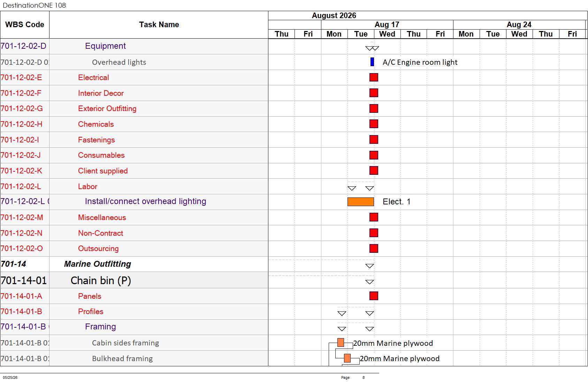Click the Elect. 1 resource label
This screenshot has width=588, height=382.
[397, 202]
